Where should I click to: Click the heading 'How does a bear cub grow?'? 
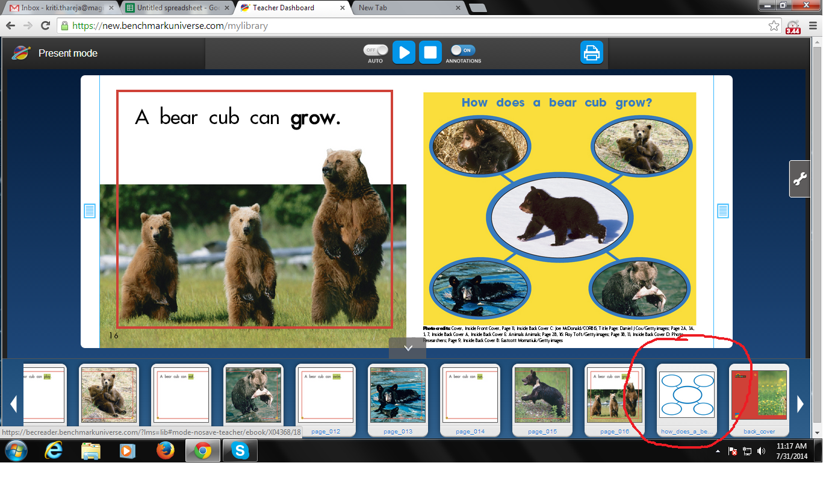point(556,103)
